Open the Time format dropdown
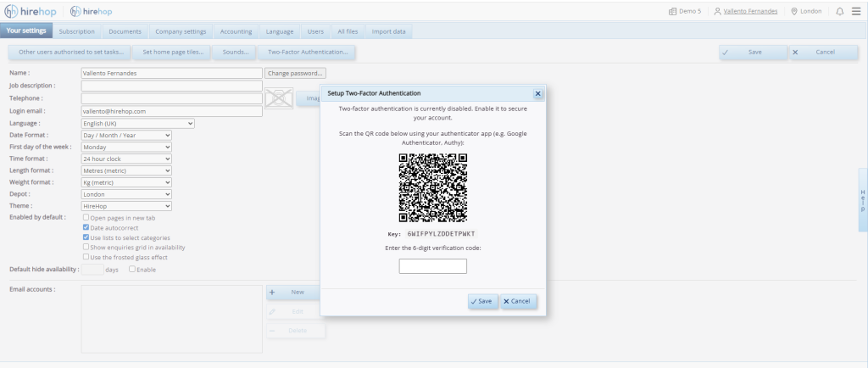This screenshot has height=368, width=868. (x=126, y=159)
